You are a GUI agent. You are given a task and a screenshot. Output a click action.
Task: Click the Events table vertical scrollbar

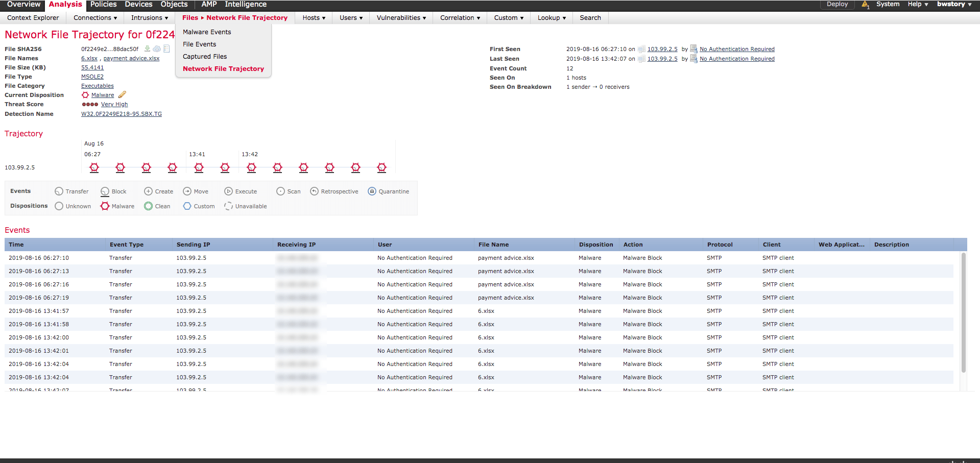point(964,312)
